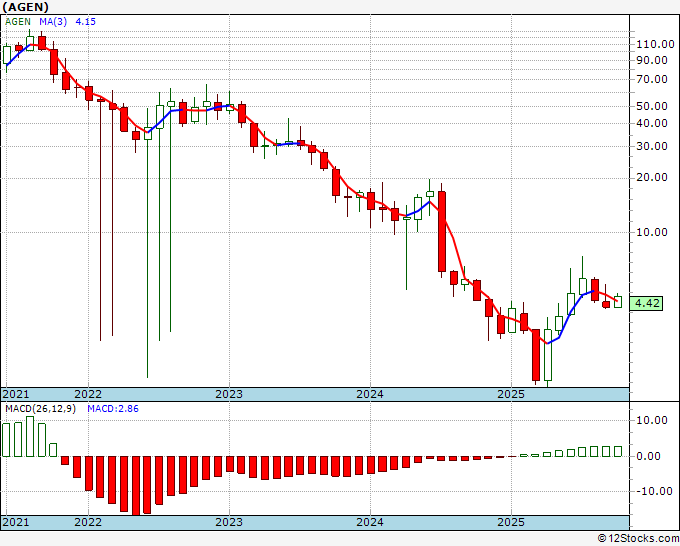Click the 2021 label on price chart timeline
The image size is (680, 546).
16,394
